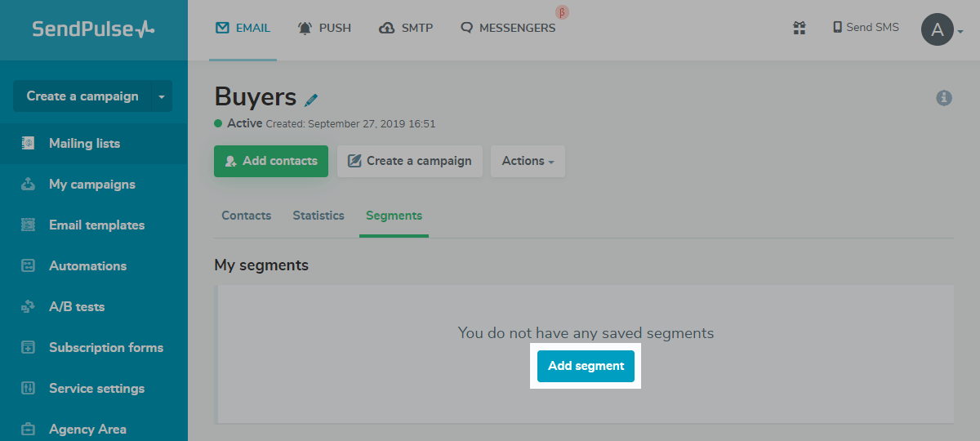Click the Send SMS link
The image size is (980, 441).
tap(865, 28)
